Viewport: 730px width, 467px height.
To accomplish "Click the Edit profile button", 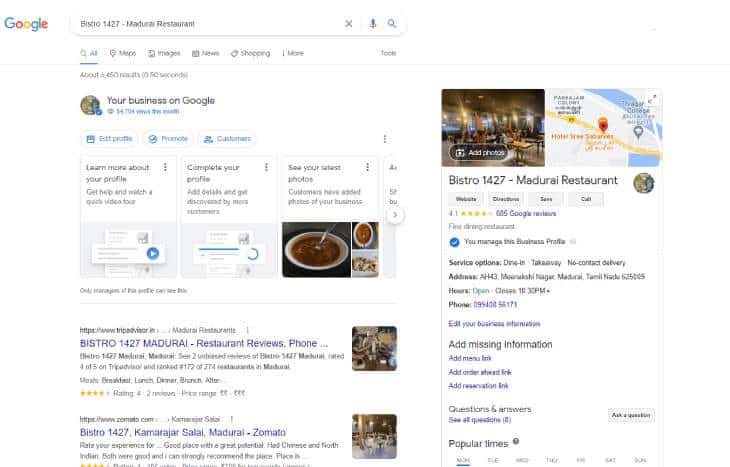I will (x=109, y=139).
